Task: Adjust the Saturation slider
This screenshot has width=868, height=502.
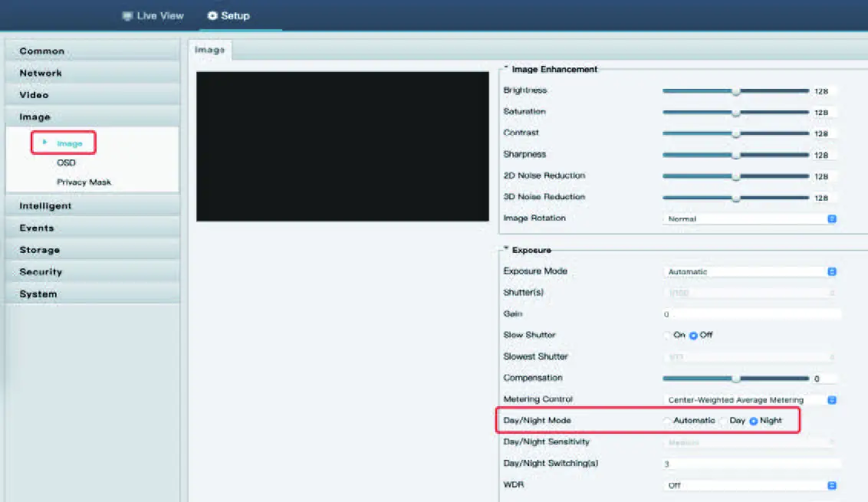Action: click(735, 113)
